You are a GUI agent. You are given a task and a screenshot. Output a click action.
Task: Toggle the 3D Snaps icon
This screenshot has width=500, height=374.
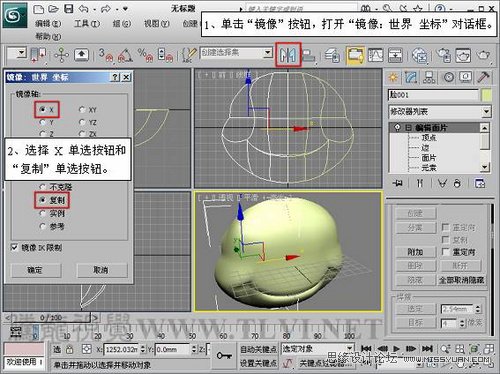click(x=106, y=55)
